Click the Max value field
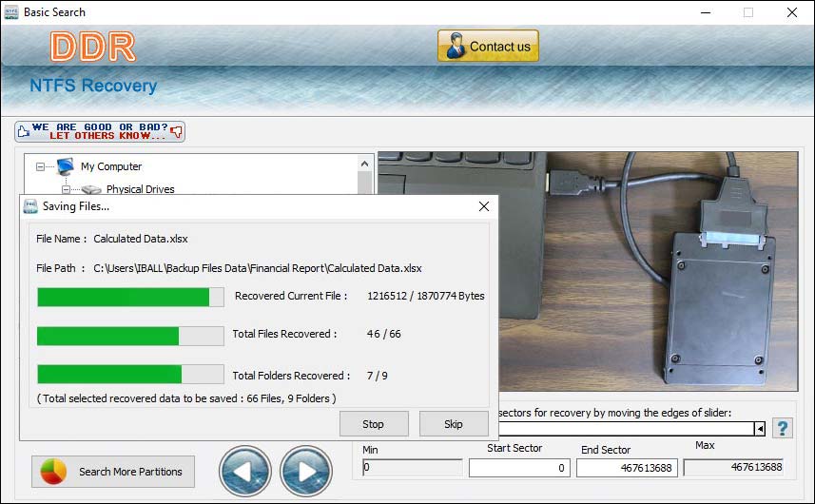Screen dimensions: 815x504 (x=733, y=467)
